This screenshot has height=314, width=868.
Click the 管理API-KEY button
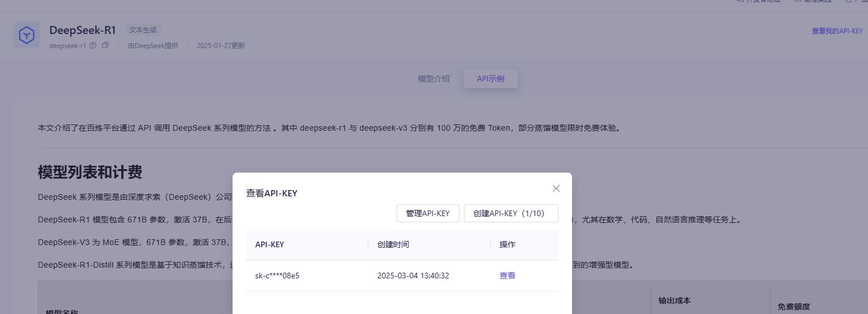tap(428, 213)
